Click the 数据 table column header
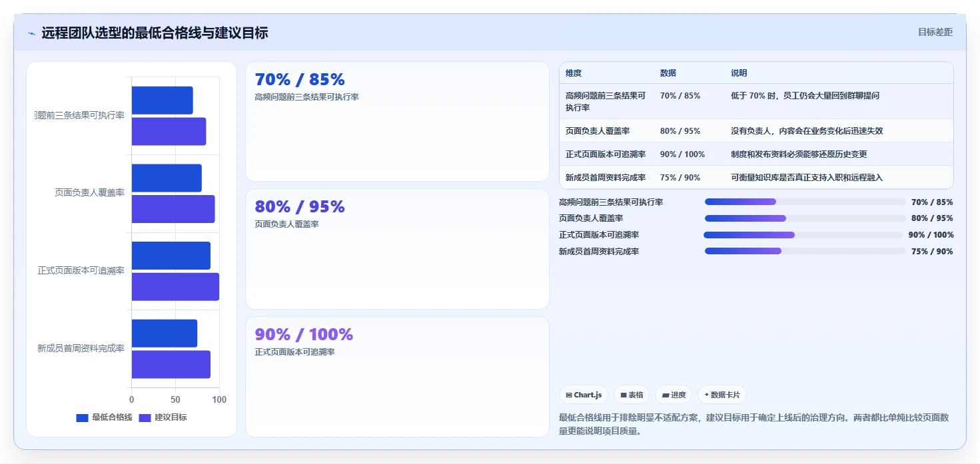 (x=668, y=73)
